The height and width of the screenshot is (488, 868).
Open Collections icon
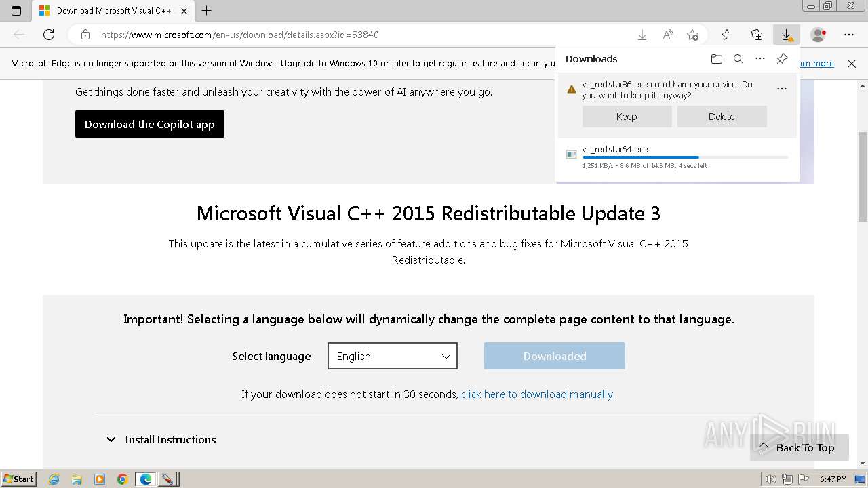pyautogui.click(x=757, y=35)
